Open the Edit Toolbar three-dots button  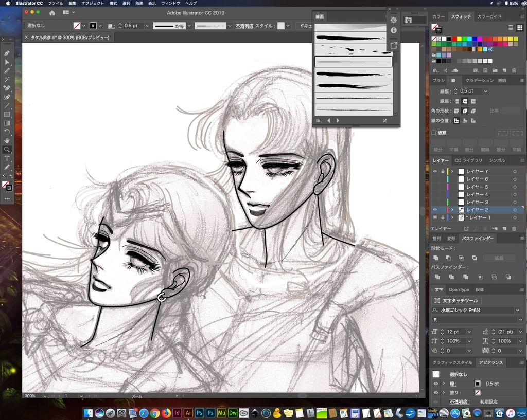pos(7,199)
